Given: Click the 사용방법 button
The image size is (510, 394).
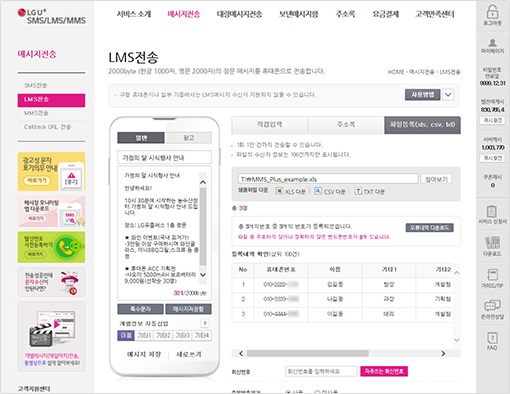Looking at the screenshot, I should pyautogui.click(x=423, y=95).
